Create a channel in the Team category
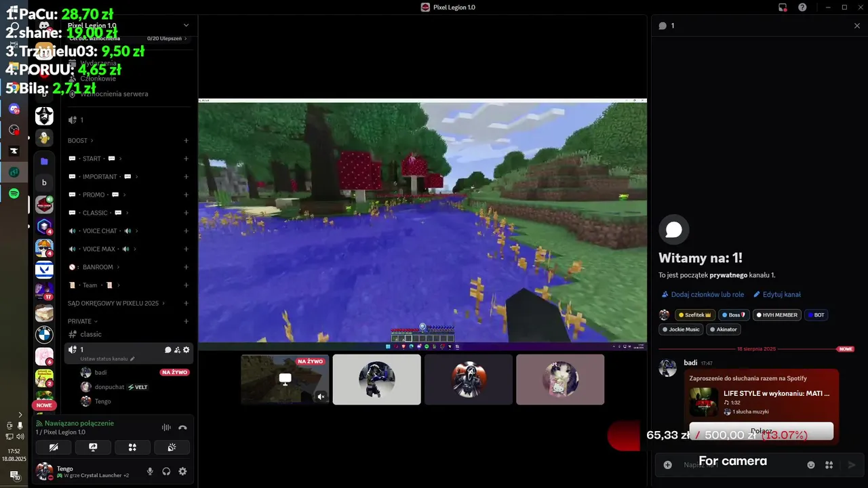This screenshot has height=488, width=868. pyautogui.click(x=186, y=285)
